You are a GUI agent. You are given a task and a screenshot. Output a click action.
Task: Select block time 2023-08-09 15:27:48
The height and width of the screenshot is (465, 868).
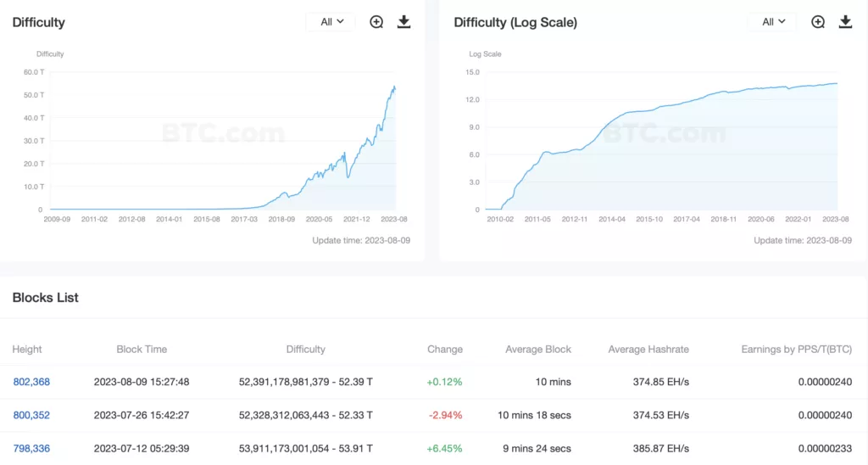click(142, 382)
